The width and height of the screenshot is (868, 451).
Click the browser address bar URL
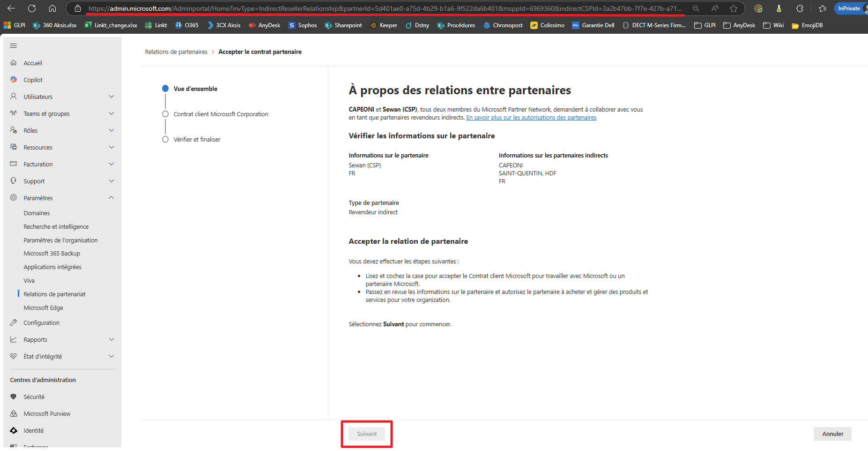(x=385, y=8)
